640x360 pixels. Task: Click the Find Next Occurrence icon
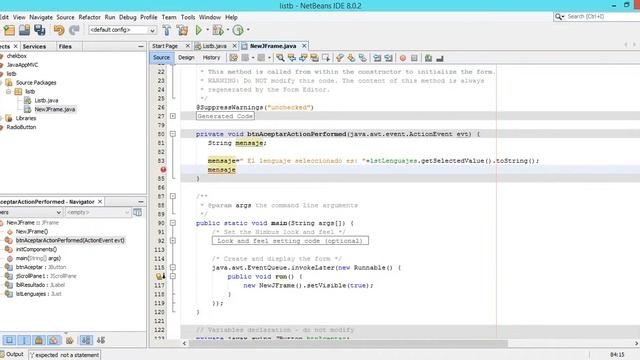(303, 58)
